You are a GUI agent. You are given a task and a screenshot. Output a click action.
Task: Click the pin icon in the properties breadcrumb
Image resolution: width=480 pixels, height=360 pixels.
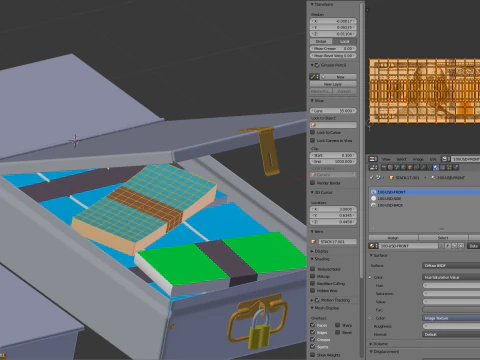[x=371, y=177]
